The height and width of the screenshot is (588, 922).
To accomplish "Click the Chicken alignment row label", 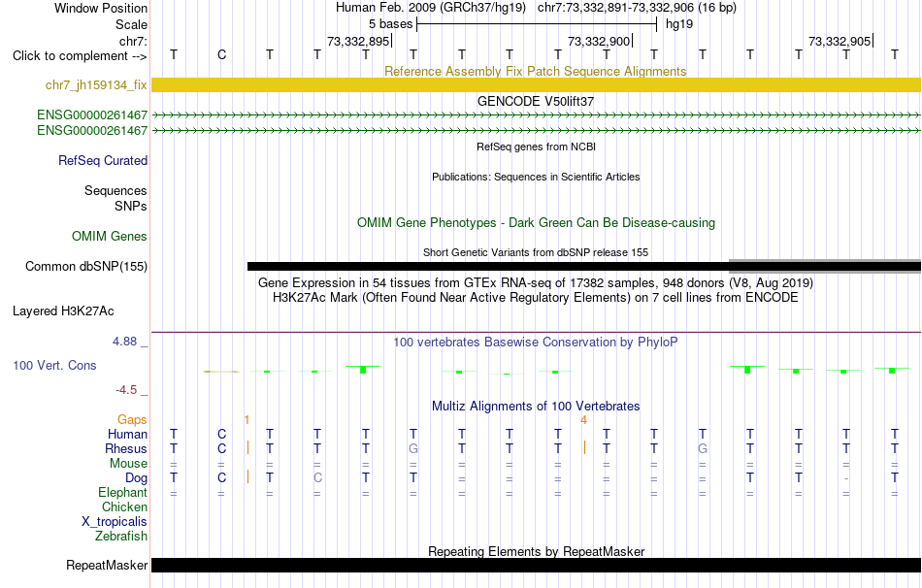I will (124, 506).
